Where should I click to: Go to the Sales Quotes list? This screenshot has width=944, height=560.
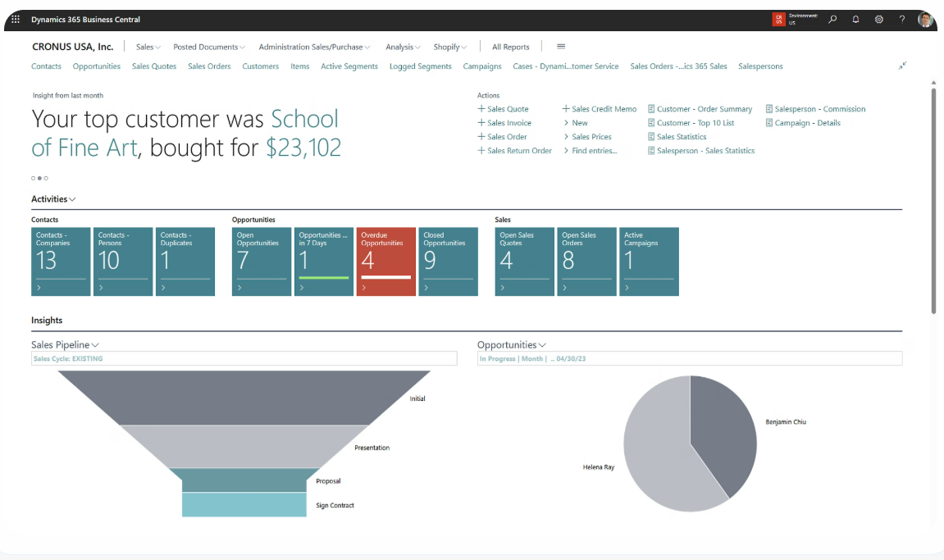click(154, 66)
